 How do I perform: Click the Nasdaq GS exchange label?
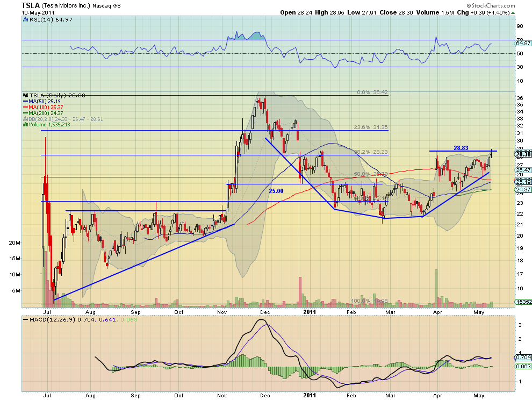[x=106, y=6]
